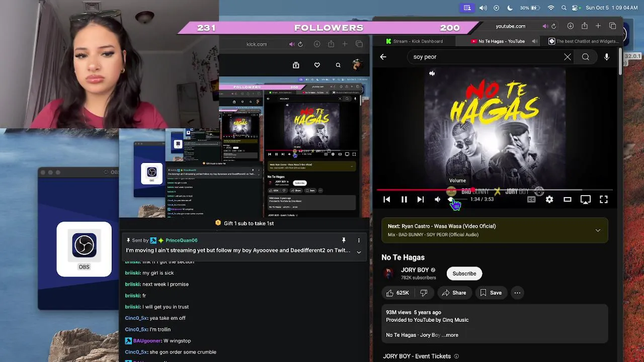The width and height of the screenshot is (644, 362).
Task: Show Safari downloads in YouTube window
Action: 570,26
